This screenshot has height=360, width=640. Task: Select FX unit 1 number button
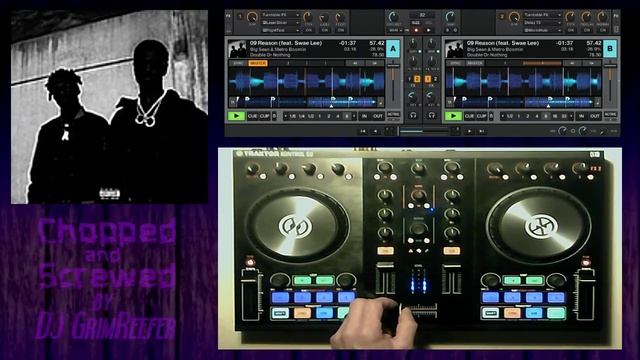click(x=240, y=17)
